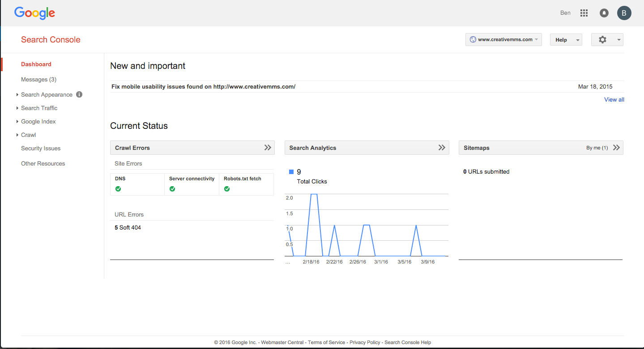Click the Server connectivity green checkmark
This screenshot has width=644, height=349.
[172, 189]
